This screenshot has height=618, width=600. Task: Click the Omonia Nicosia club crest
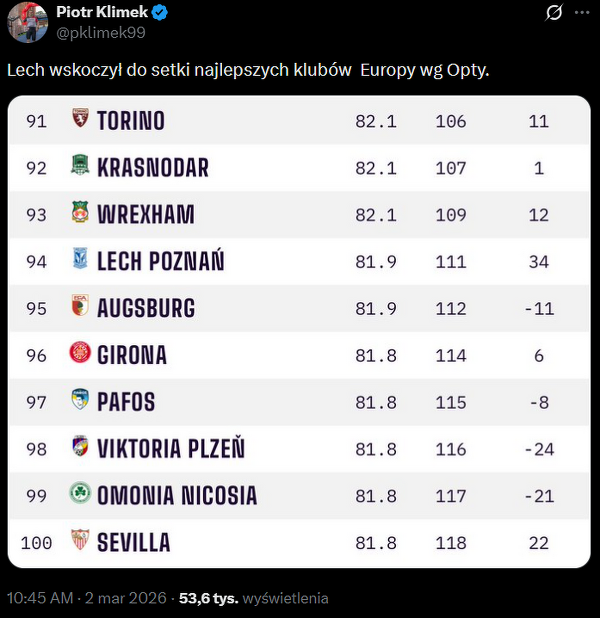(x=80, y=495)
